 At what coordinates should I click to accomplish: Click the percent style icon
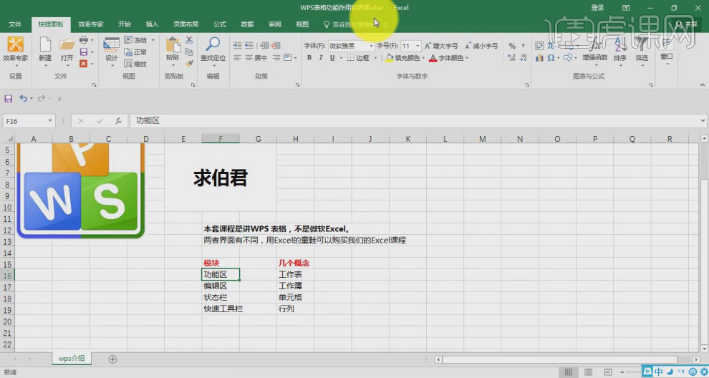click(512, 46)
